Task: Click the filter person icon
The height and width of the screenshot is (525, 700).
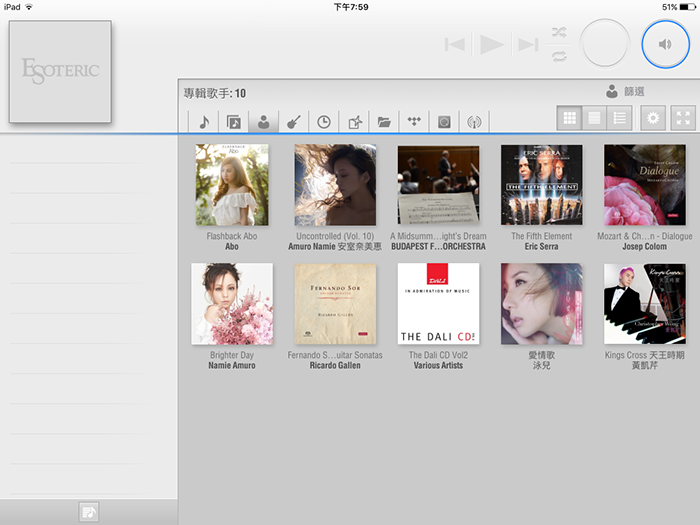Action: coord(612,91)
